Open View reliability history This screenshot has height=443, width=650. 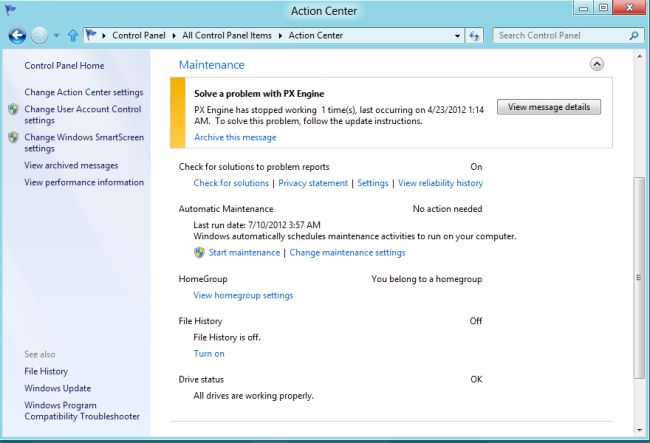click(440, 183)
